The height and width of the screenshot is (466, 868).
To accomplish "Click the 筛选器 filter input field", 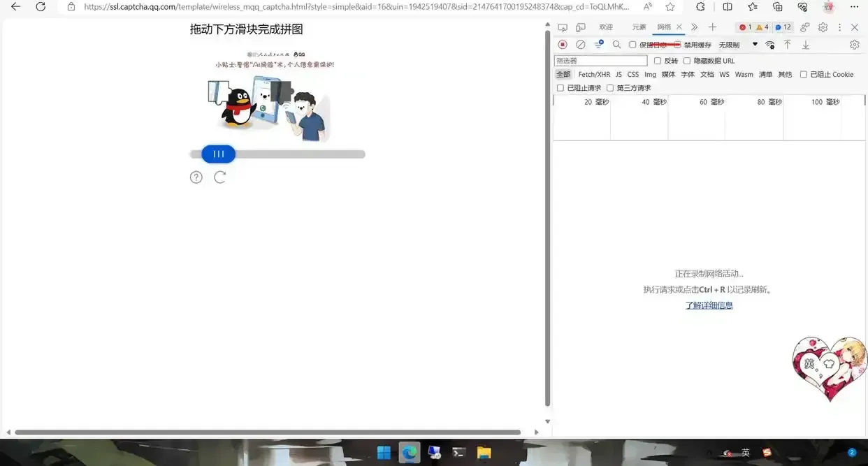I will [x=600, y=61].
